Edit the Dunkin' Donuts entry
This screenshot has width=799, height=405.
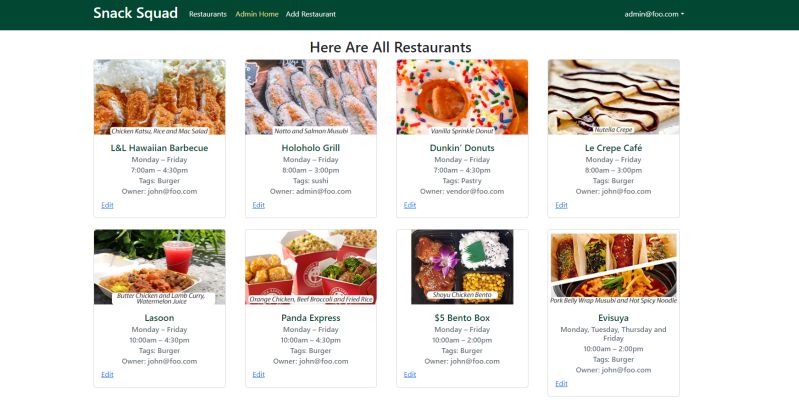[410, 205]
